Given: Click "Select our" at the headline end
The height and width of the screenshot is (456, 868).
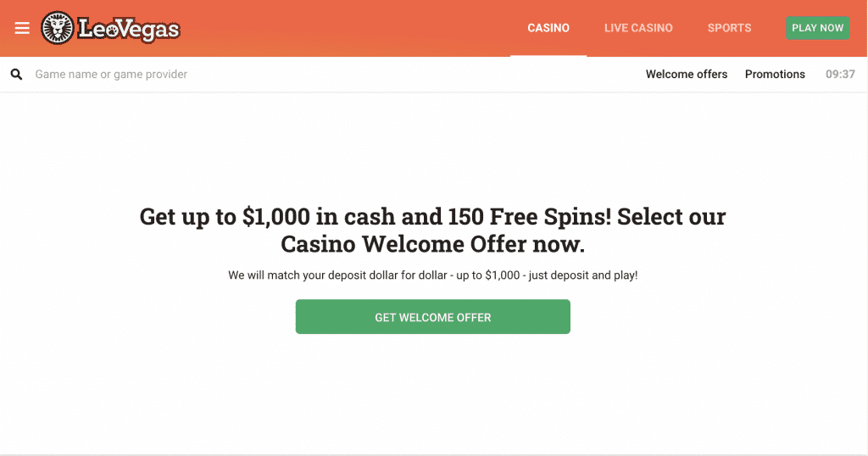Looking at the screenshot, I should 671,216.
